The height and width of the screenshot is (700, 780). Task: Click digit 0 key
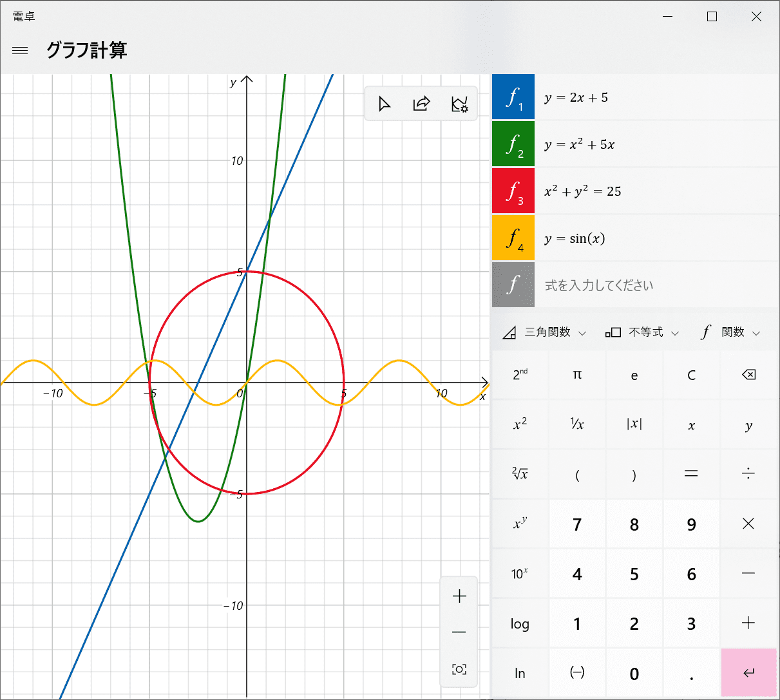tap(634, 673)
